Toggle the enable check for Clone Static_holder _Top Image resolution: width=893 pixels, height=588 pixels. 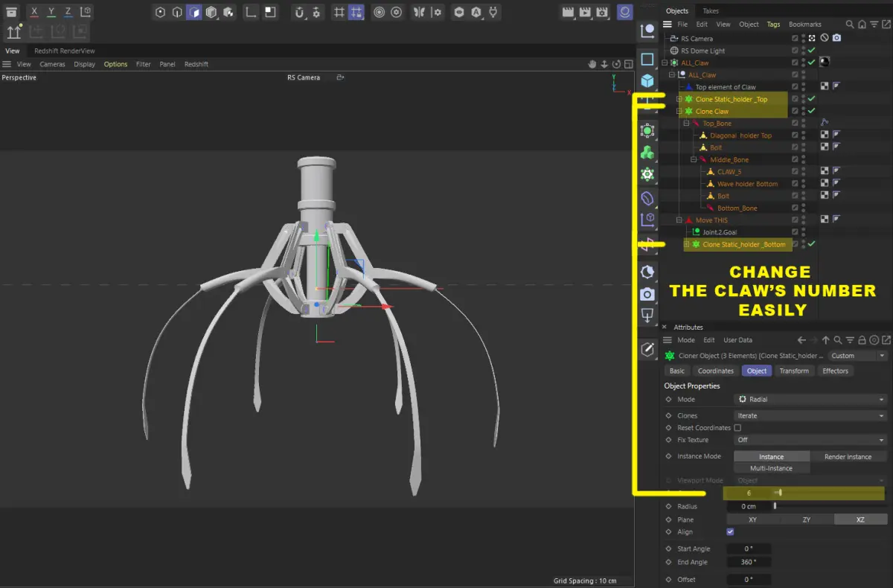812,99
